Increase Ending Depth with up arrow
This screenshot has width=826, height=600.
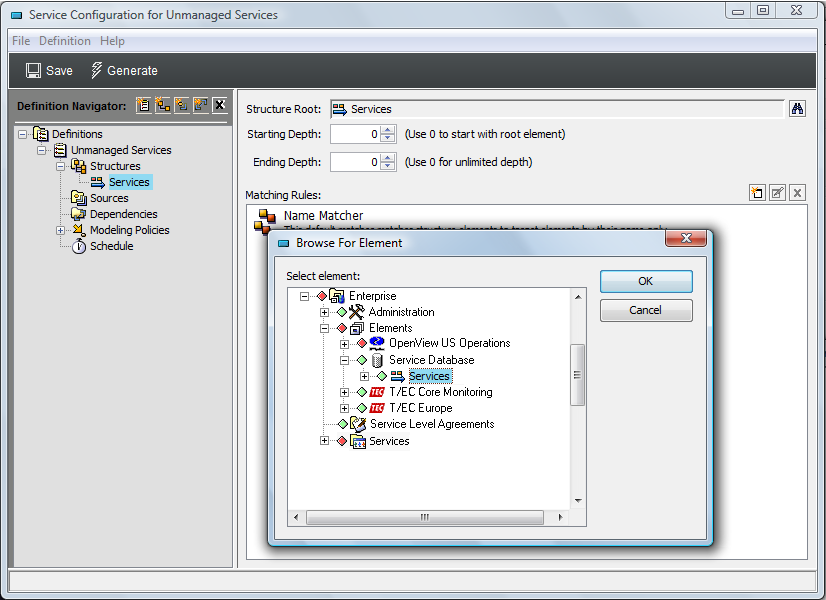[388, 158]
